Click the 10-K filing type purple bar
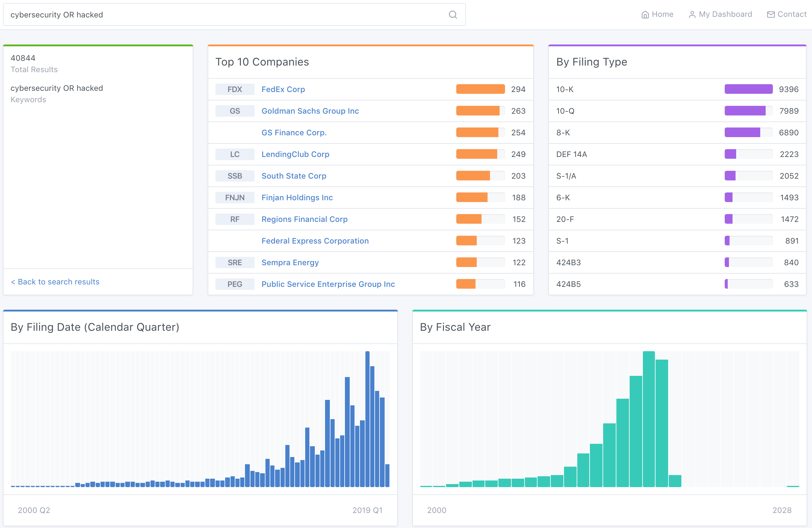Viewport: 812px width, 528px height. [748, 89]
